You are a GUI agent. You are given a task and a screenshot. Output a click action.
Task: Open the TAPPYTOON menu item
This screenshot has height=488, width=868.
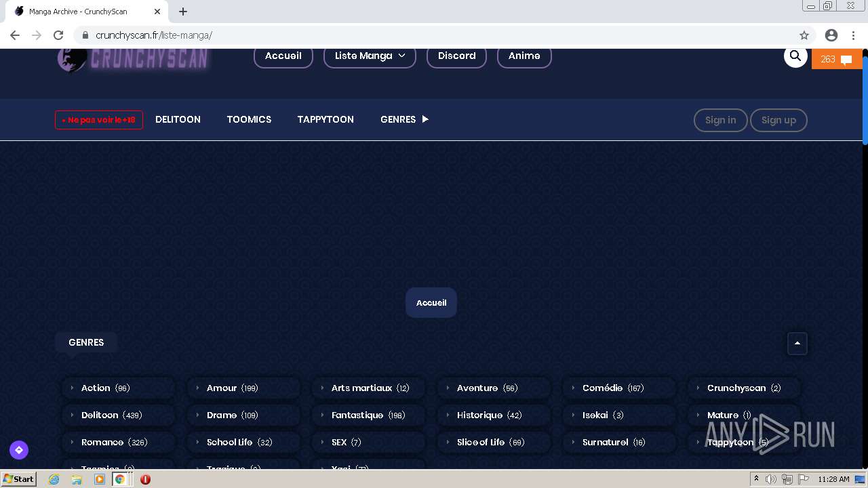pos(325,119)
